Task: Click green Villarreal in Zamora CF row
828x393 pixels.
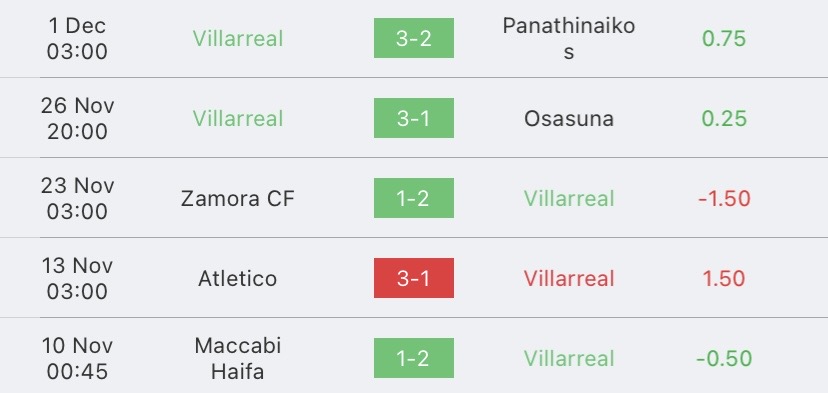Action: coord(569,199)
